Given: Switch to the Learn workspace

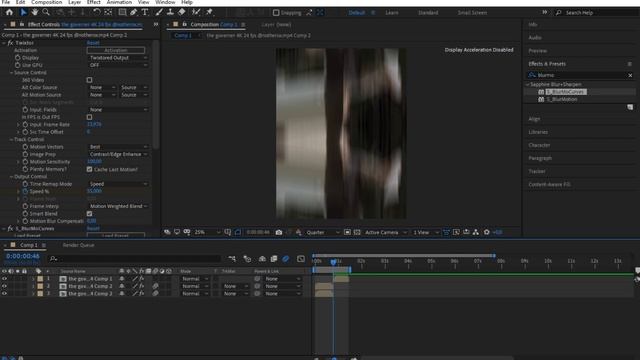Looking at the screenshot, I should pos(392,13).
